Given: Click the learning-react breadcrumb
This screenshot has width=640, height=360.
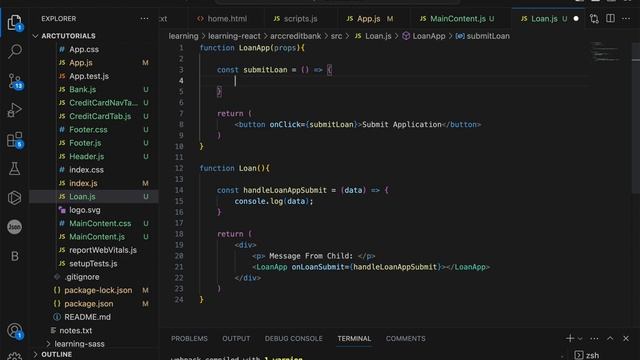Looking at the screenshot, I should pos(234,36).
